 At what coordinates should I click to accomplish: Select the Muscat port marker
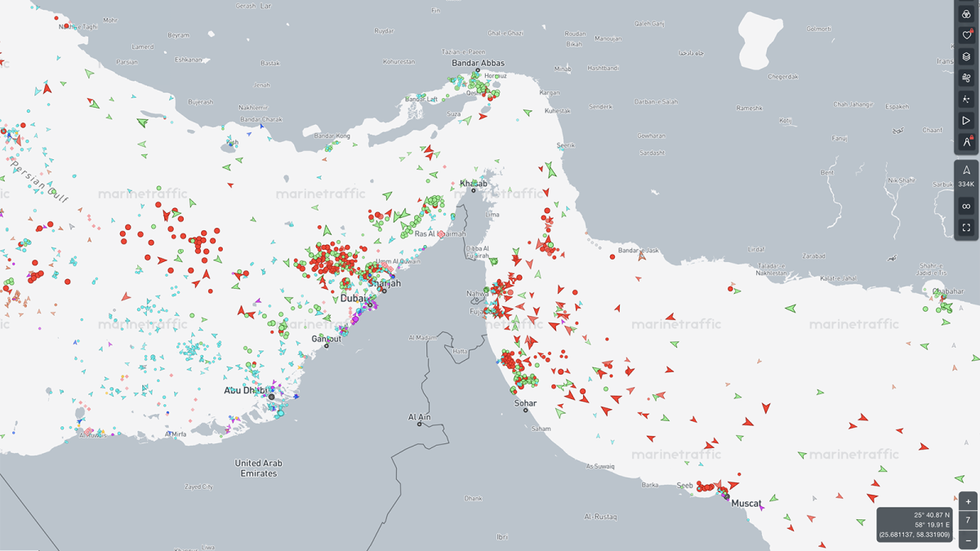[725, 495]
